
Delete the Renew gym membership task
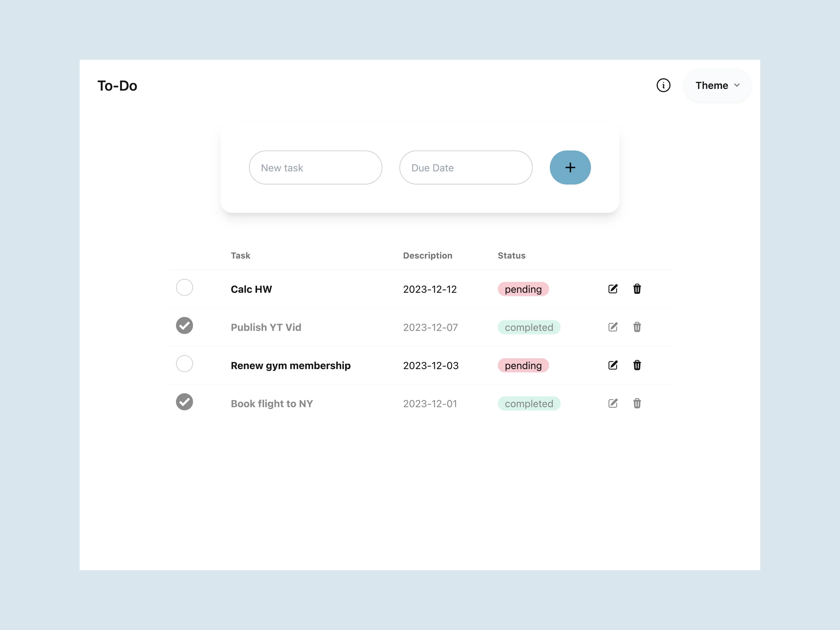coord(637,365)
